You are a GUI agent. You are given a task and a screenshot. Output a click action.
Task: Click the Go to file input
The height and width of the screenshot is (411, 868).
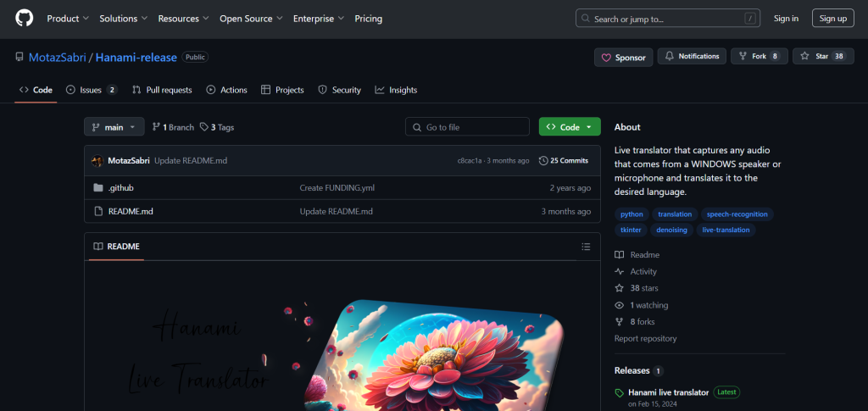tap(467, 127)
